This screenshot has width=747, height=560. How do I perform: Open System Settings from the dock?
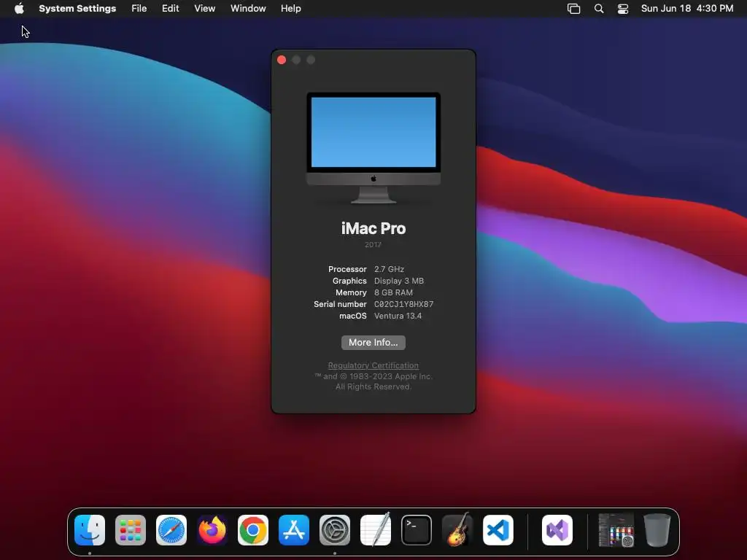point(335,530)
